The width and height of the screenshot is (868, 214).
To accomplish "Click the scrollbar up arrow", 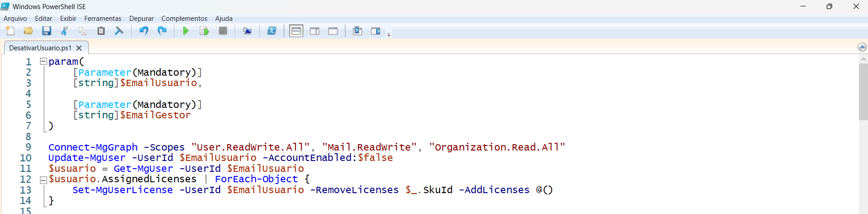I will coord(863,59).
